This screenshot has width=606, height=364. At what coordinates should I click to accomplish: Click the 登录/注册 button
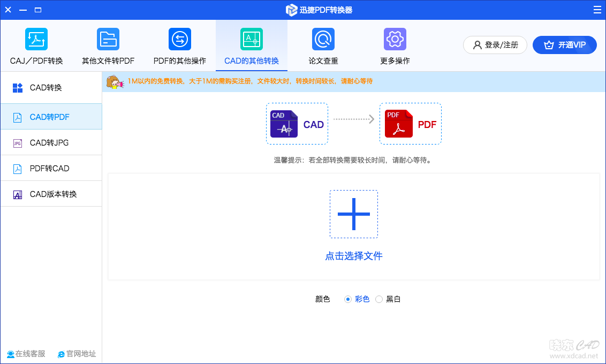[495, 45]
